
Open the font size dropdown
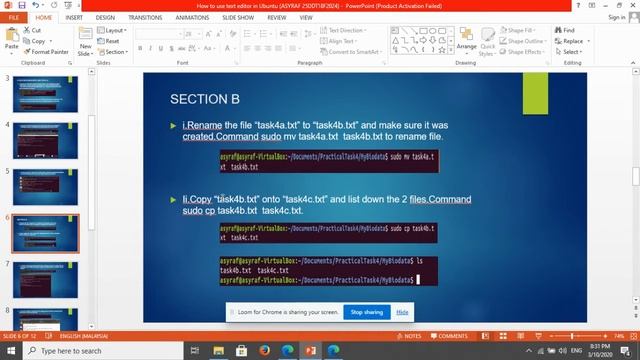[x=200, y=34]
